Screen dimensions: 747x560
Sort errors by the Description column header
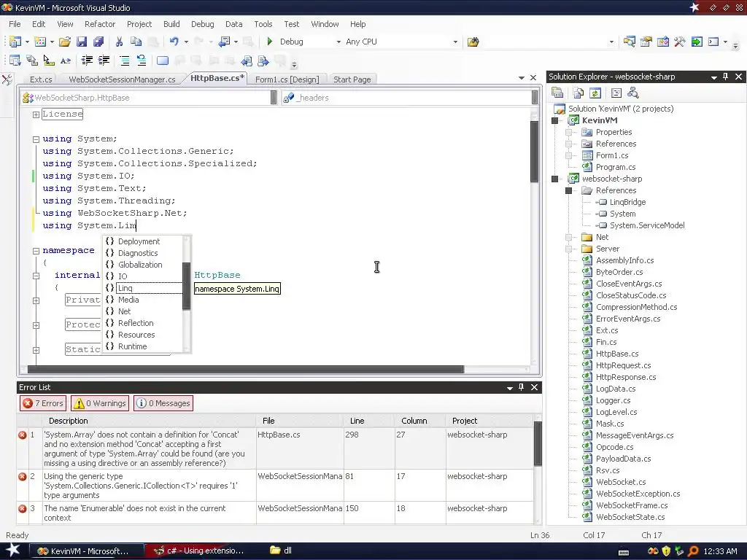pyautogui.click(x=149, y=421)
